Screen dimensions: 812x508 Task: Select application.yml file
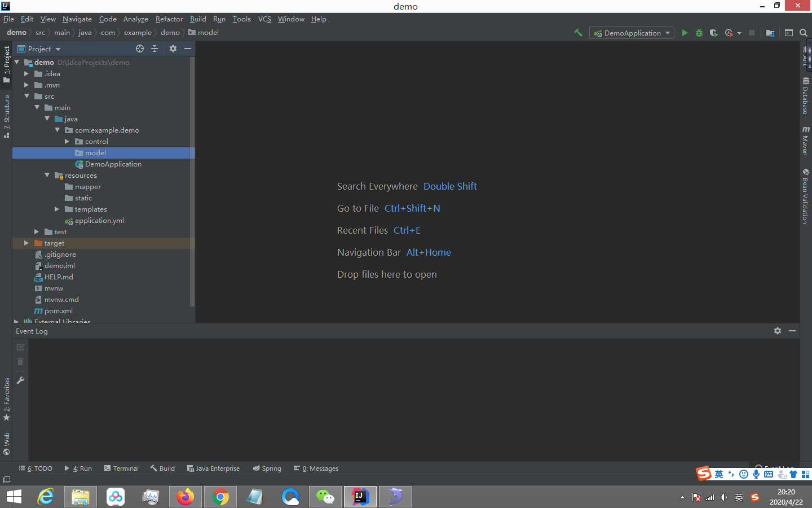[99, 221]
